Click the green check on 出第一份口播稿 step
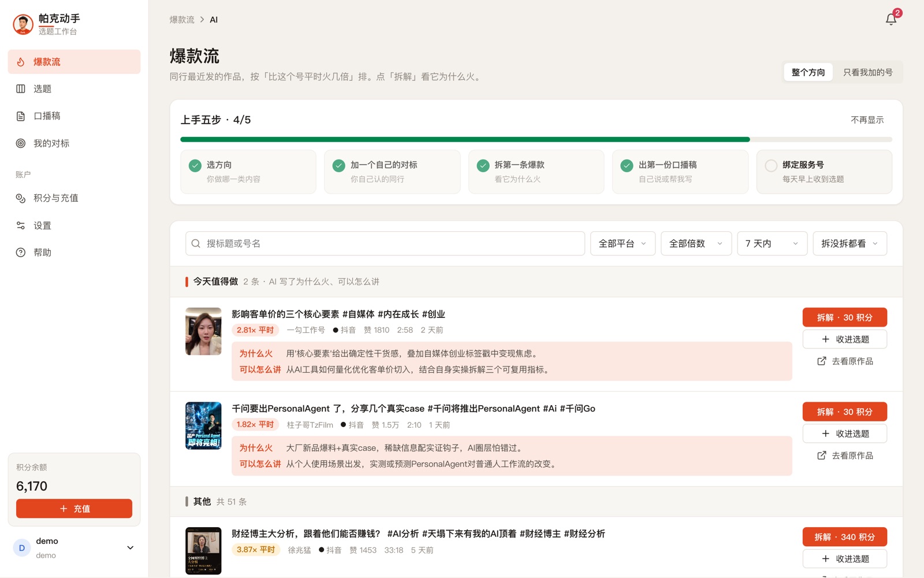924x578 pixels. tap(627, 166)
